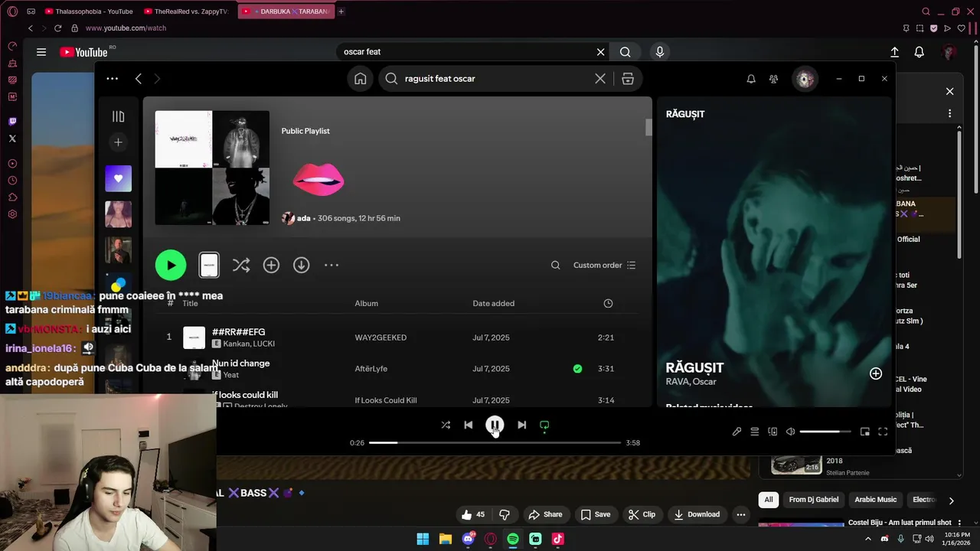Switch Spotify player to full screen
Image resolution: width=980 pixels, height=551 pixels.
(882, 432)
